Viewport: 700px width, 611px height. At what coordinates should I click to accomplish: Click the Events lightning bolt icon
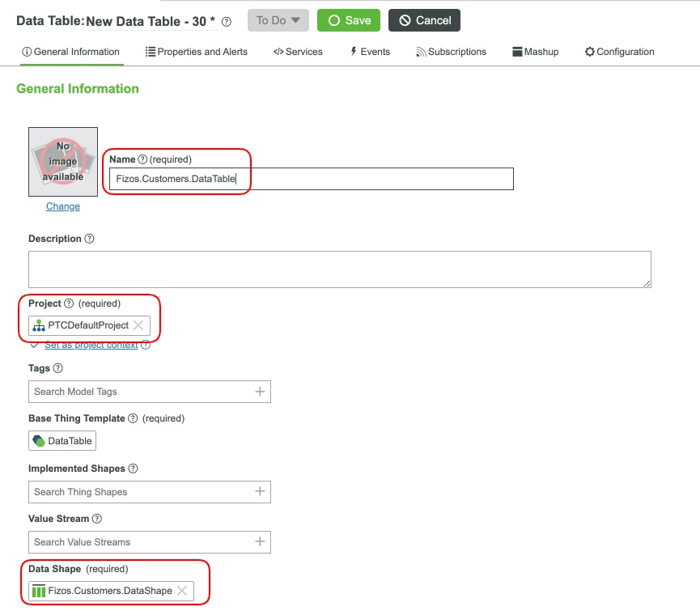[353, 51]
